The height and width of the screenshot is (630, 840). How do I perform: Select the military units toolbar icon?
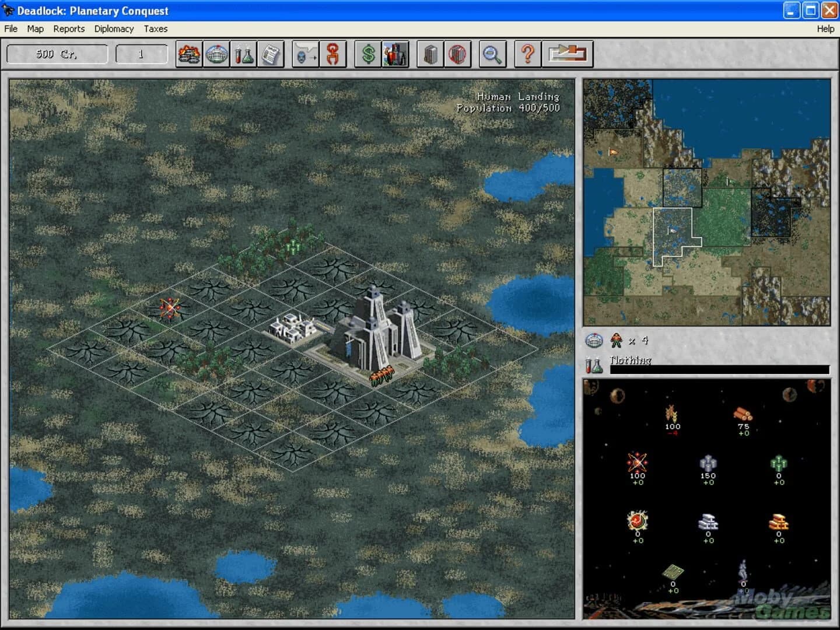pos(190,54)
